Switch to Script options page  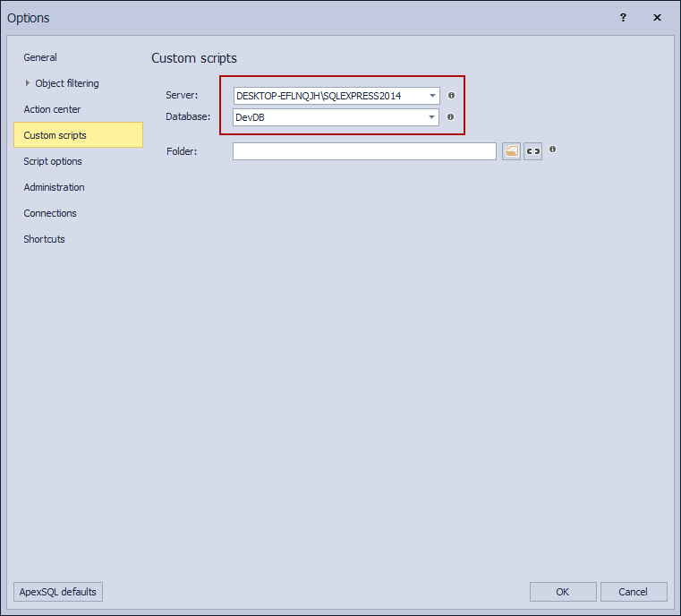click(x=53, y=161)
